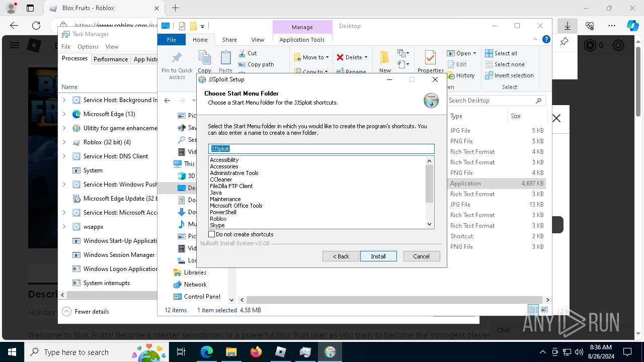Check the 'Do not create shortcuts' checkbox
The image size is (644, 362).
[x=212, y=234]
